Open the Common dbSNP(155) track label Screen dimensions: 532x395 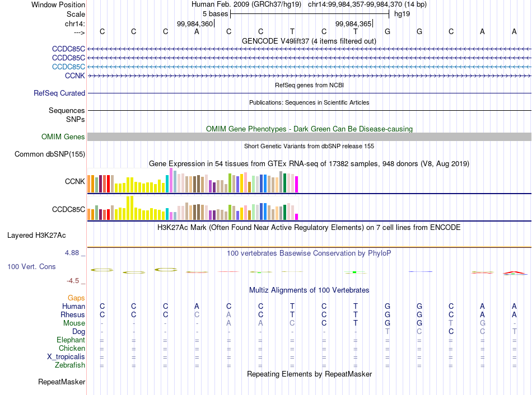(49, 154)
